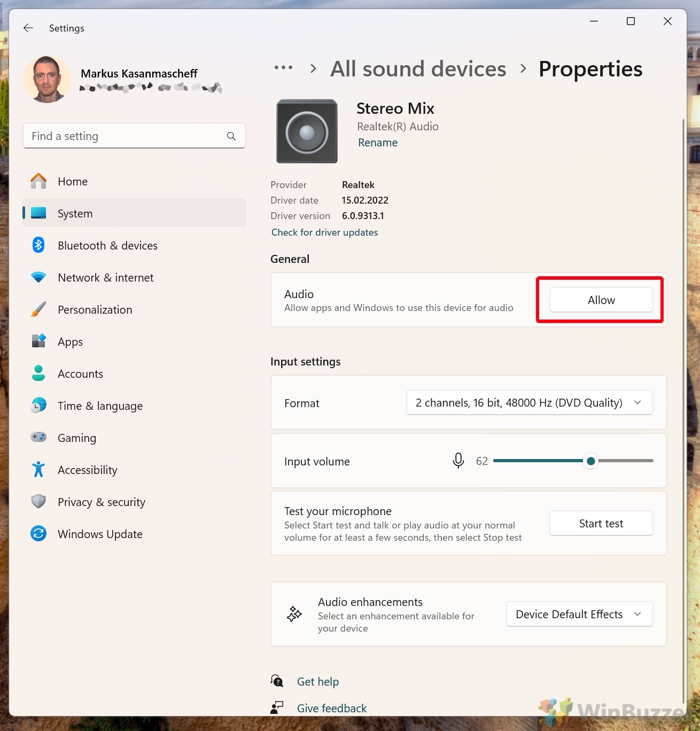Screen dimensions: 700x731
Task: Open the Home settings page
Action: [134, 181]
